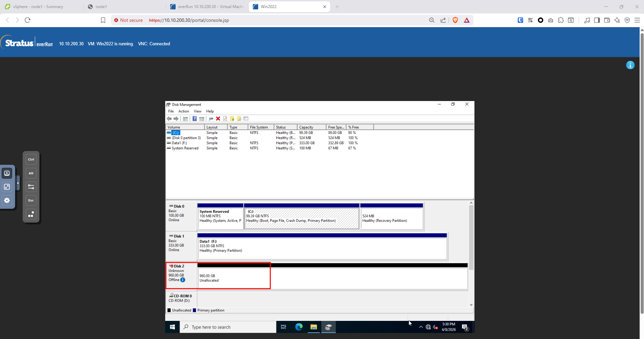This screenshot has width=644, height=339.
Task: Collapse the extra keys side panel arrow
Action: (x=18, y=183)
